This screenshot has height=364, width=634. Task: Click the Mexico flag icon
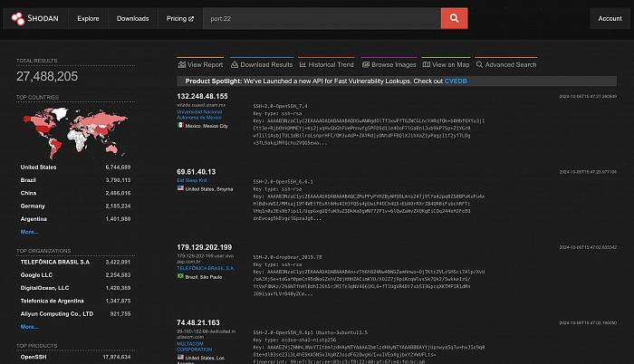point(180,125)
